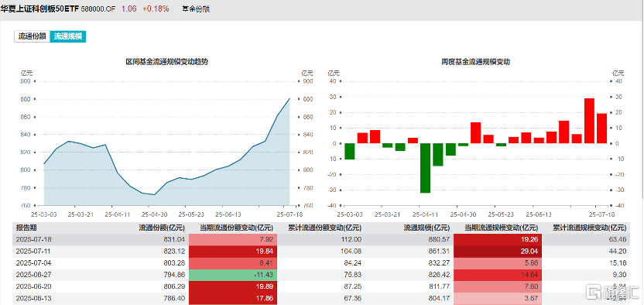Click the 803.28 share value cell
The image size is (644, 305).
coord(176,262)
